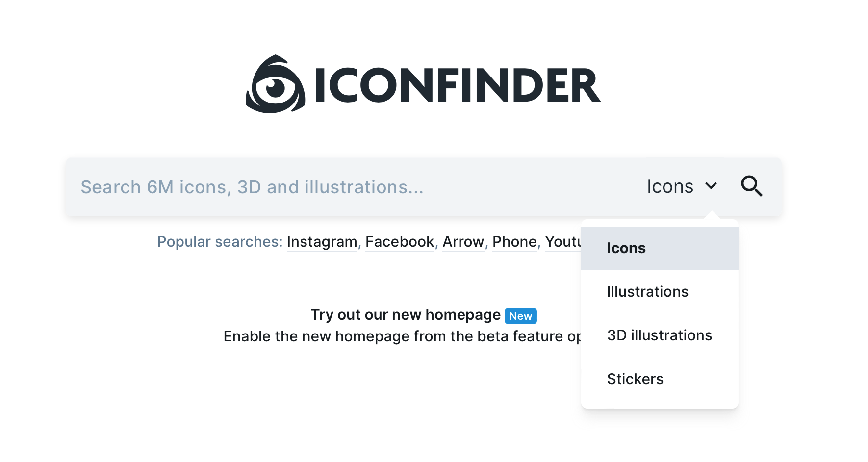Click the Try out our new homepage heading
868x462 pixels.
coord(406,315)
